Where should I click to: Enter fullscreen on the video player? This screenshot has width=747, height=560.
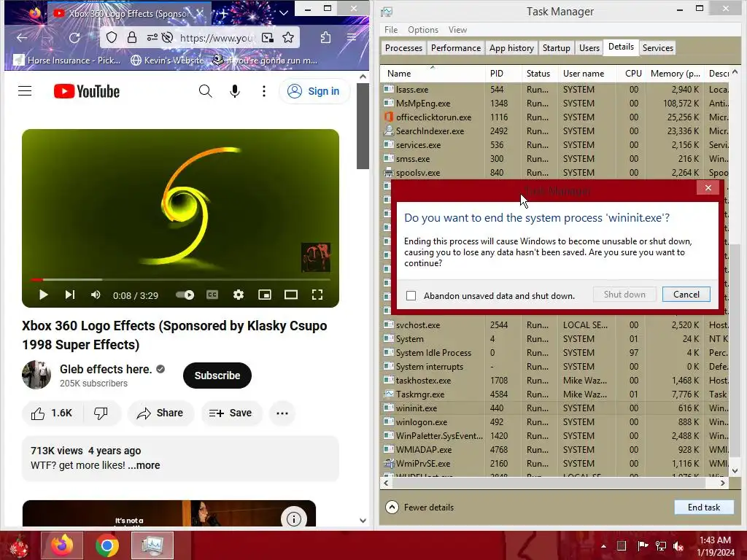317,295
